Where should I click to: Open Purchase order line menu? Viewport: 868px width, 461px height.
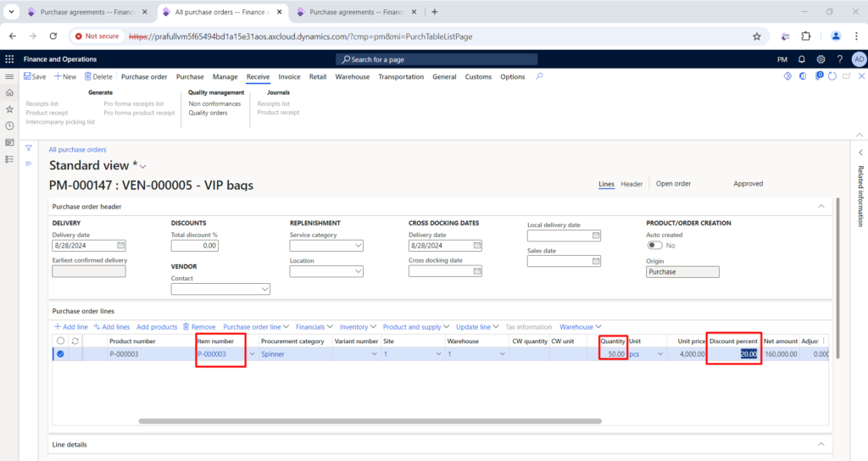[x=256, y=327]
